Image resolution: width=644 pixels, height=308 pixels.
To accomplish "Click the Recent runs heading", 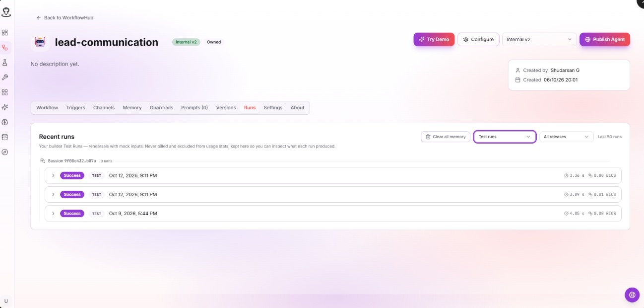I will click(57, 137).
